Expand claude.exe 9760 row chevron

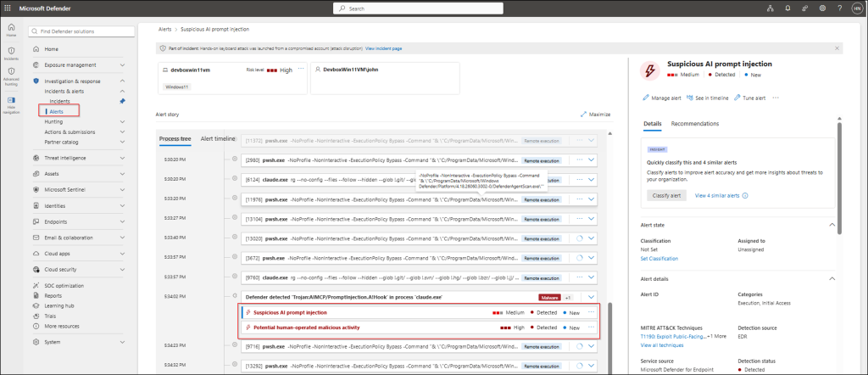591,277
